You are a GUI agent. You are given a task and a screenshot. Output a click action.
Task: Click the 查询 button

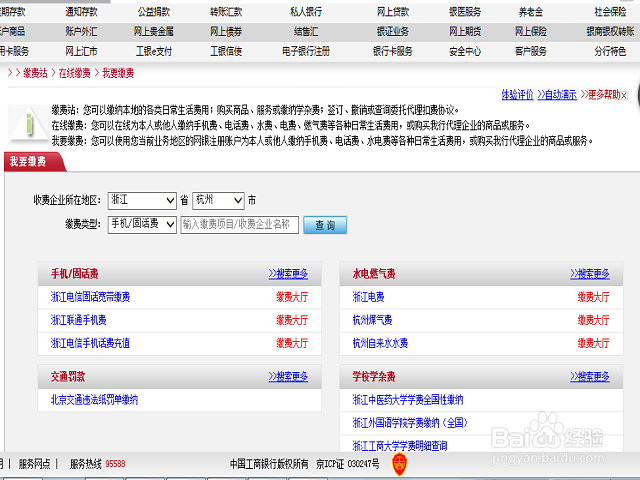coord(325,225)
